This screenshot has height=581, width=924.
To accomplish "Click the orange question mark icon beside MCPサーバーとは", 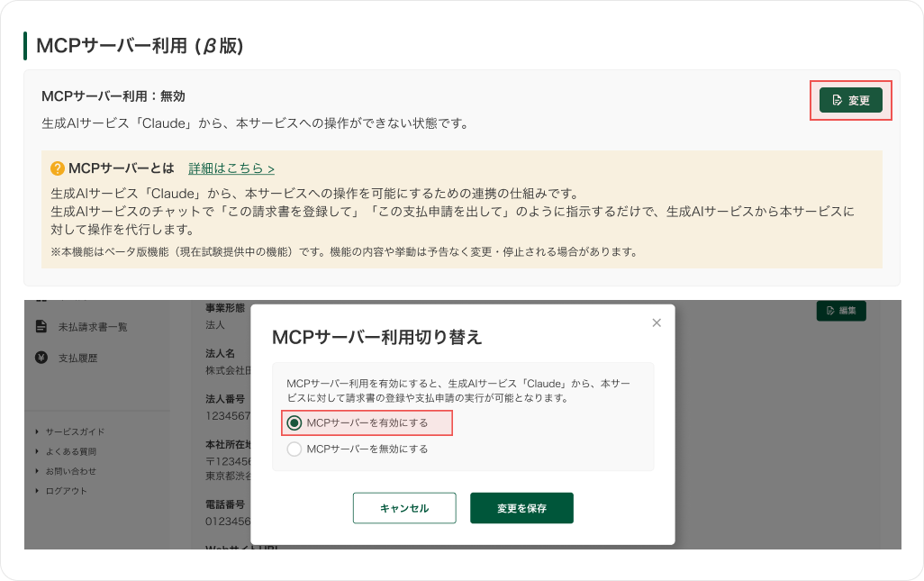I will pos(58,168).
